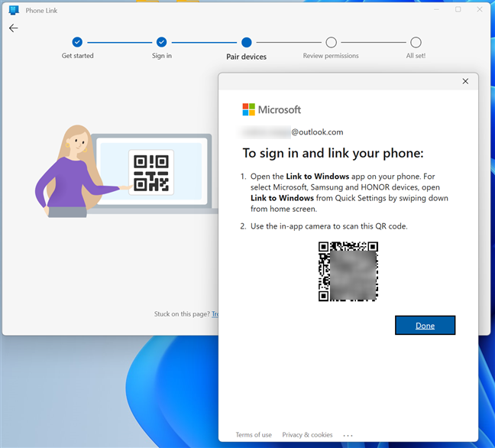Click the 'Pair devices' step label
The width and height of the screenshot is (495, 448).
[246, 57]
